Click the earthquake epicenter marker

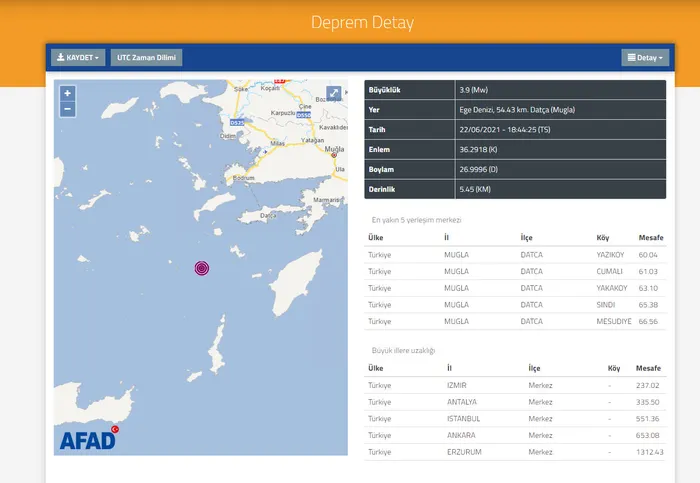[x=202, y=268]
